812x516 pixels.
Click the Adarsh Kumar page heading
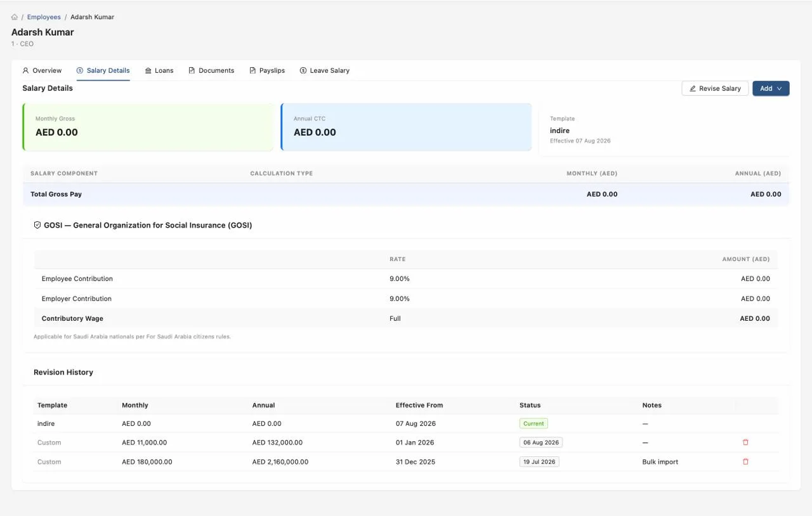tap(43, 32)
